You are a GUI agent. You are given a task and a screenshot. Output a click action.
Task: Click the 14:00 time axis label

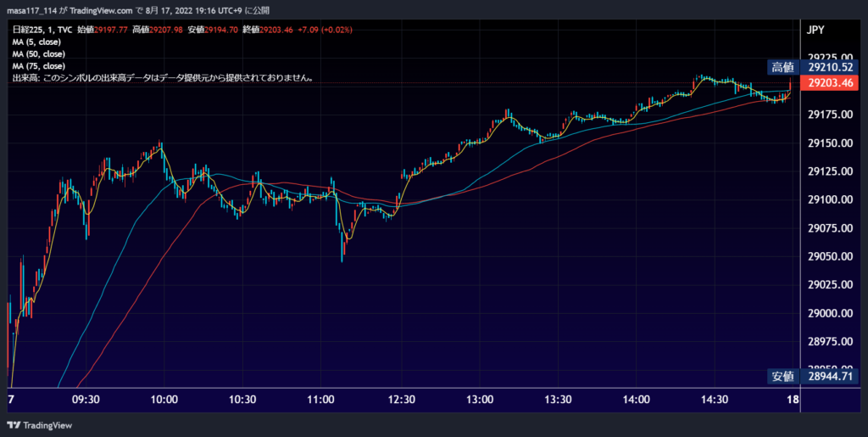636,400
